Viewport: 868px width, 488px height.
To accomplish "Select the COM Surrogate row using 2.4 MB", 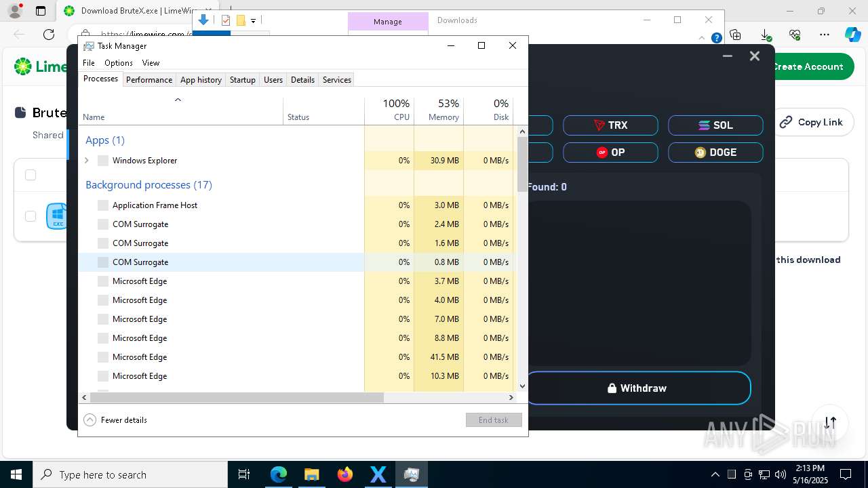I will [x=297, y=224].
